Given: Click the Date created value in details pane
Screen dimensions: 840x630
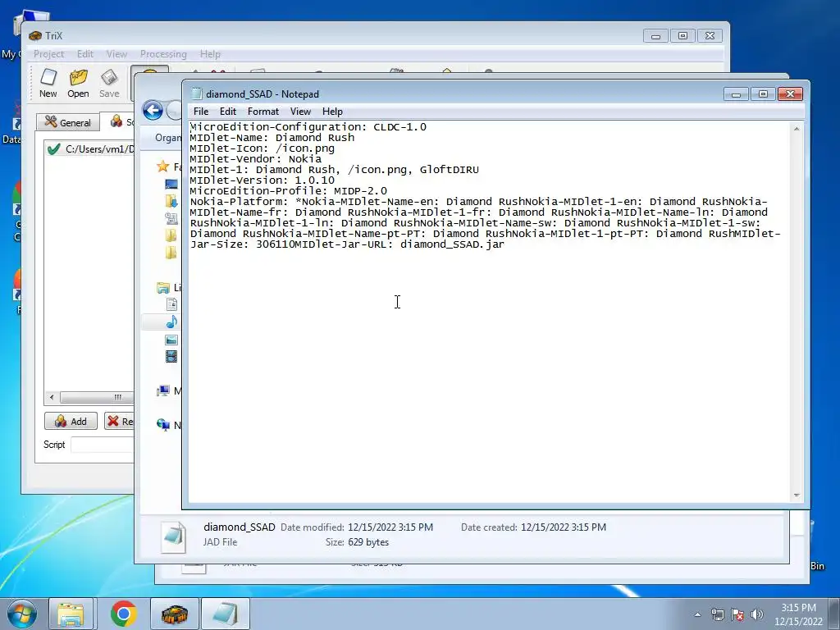Looking at the screenshot, I should 563,527.
